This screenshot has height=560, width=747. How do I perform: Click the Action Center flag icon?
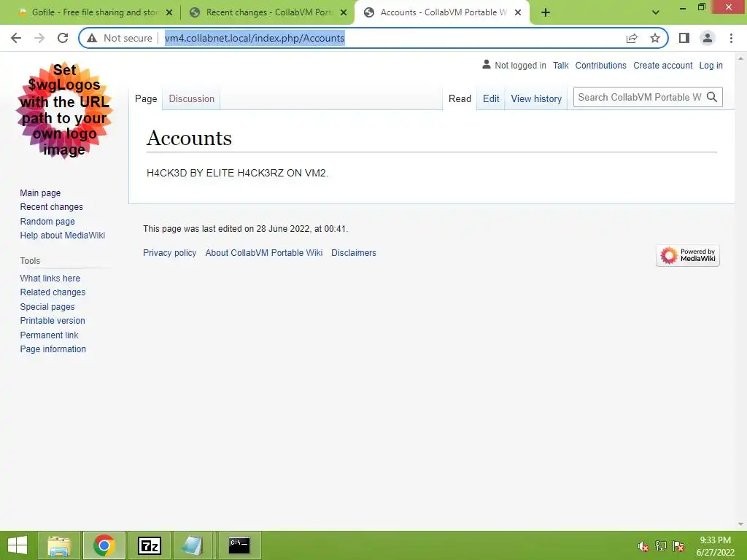tap(678, 546)
